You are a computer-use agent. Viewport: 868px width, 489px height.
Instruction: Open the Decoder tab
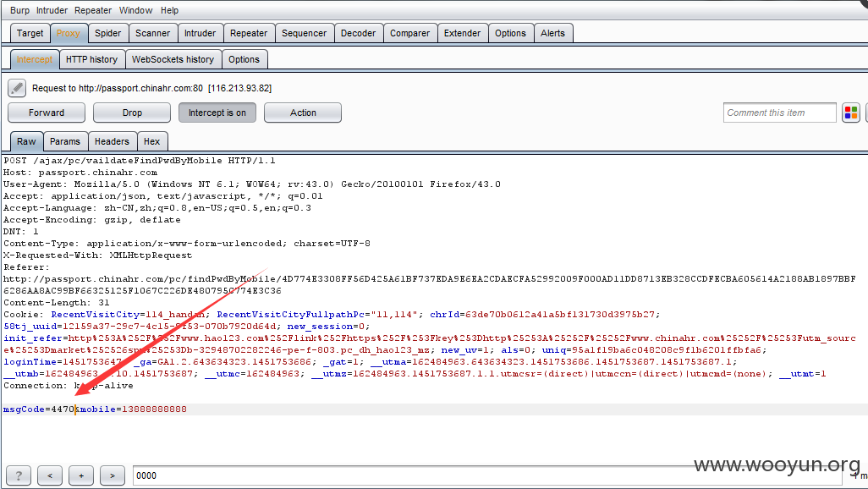pyautogui.click(x=358, y=33)
